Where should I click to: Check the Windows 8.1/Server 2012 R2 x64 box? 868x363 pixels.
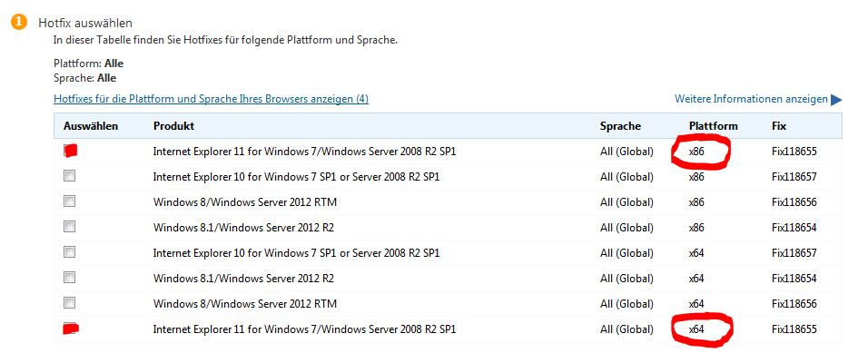(70, 277)
